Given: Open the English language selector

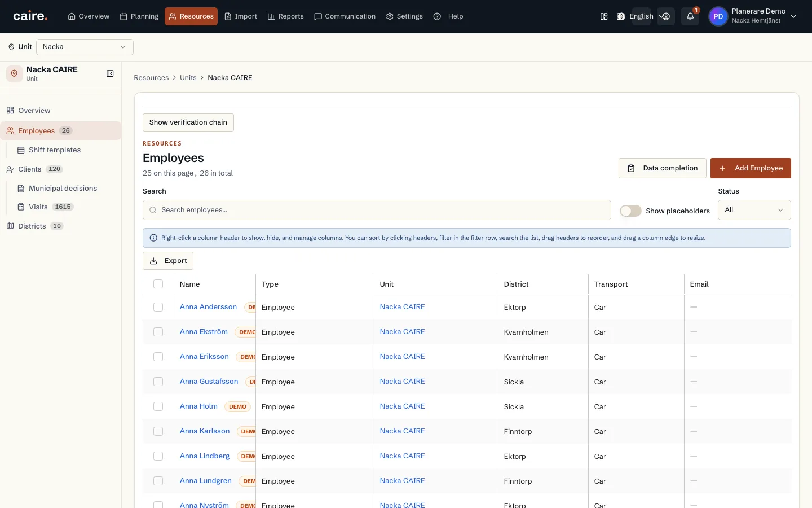Looking at the screenshot, I should point(641,16).
